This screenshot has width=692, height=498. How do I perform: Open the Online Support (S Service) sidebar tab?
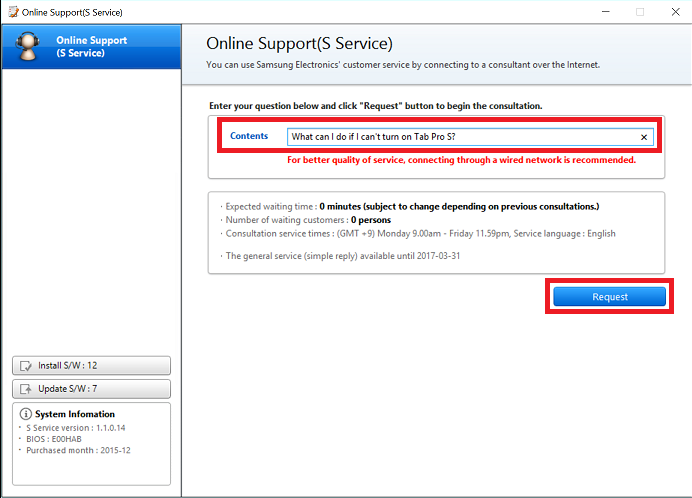tap(91, 46)
